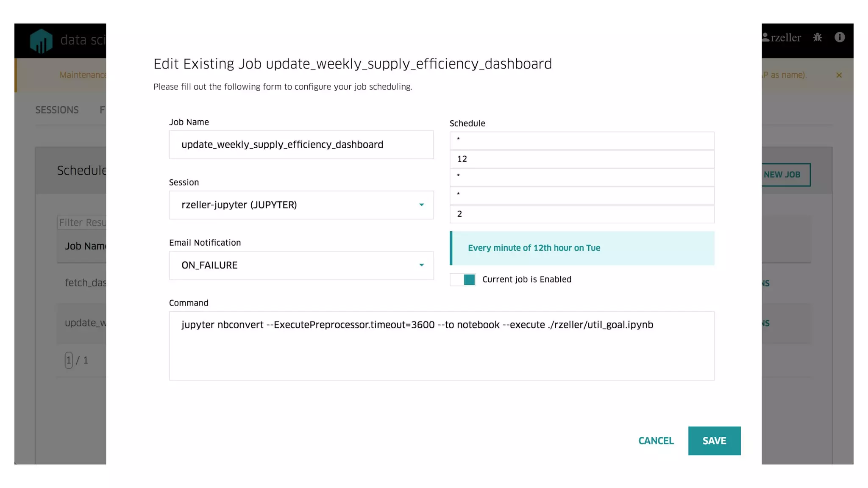Toggle the Current job is Enabled switch

click(463, 280)
